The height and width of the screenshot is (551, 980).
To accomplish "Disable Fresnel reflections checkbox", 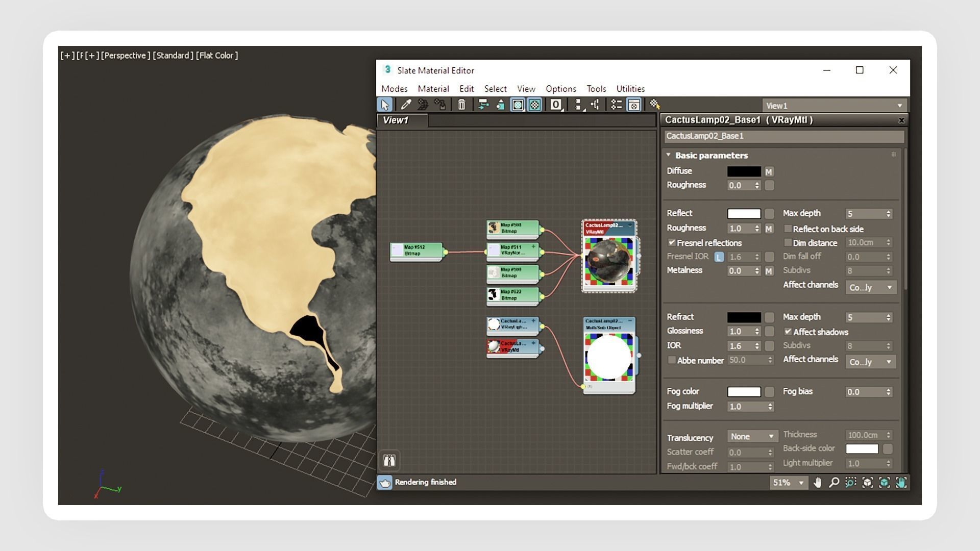I will [x=672, y=243].
